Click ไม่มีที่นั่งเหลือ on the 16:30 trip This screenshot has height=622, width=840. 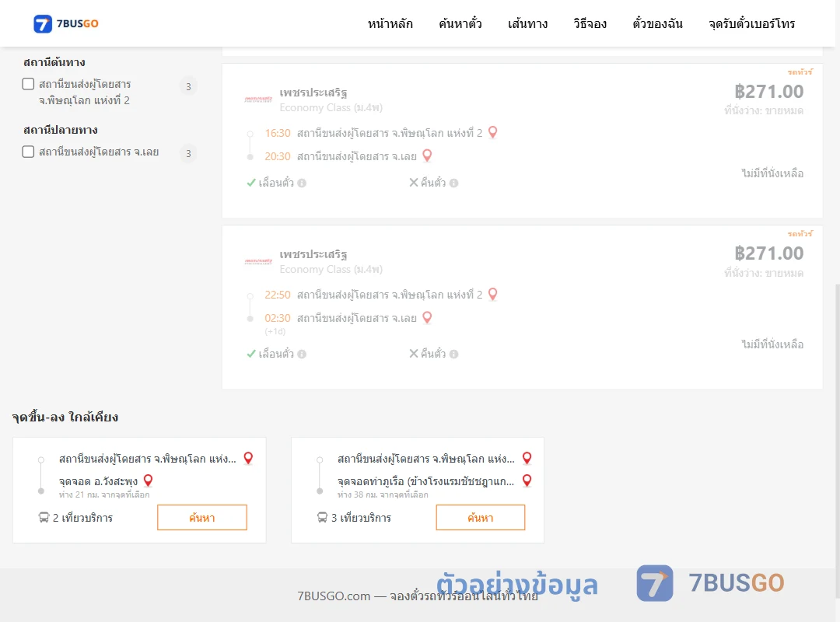tap(772, 173)
